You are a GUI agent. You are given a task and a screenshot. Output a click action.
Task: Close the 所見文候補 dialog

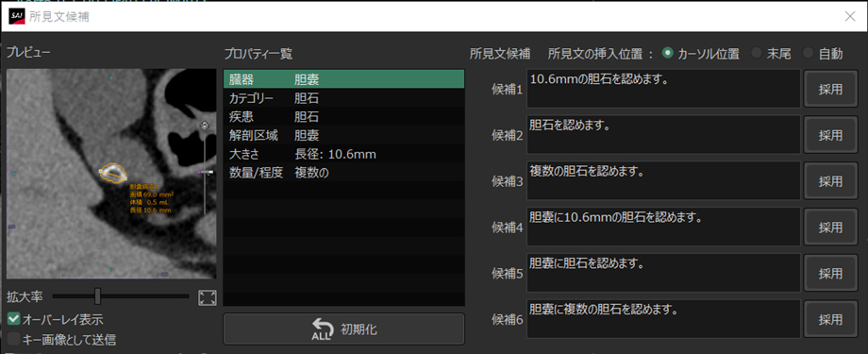(850, 17)
